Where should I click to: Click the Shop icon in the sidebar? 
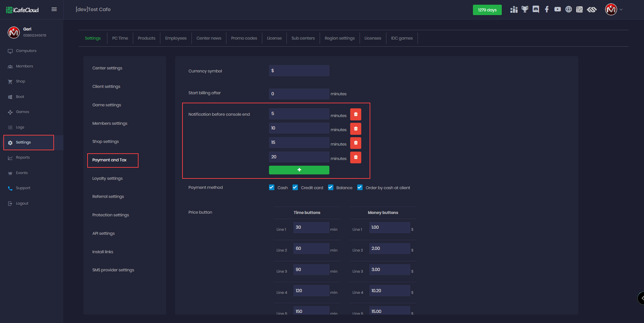[x=10, y=81]
